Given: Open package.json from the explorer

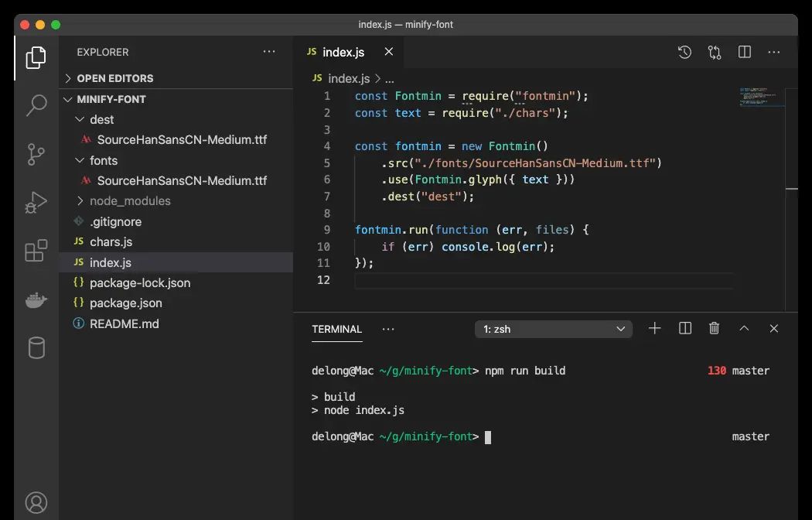Looking at the screenshot, I should point(125,303).
